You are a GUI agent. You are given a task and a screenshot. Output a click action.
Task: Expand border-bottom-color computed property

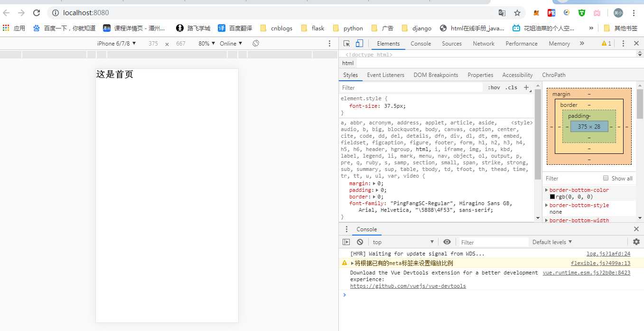(x=546, y=190)
